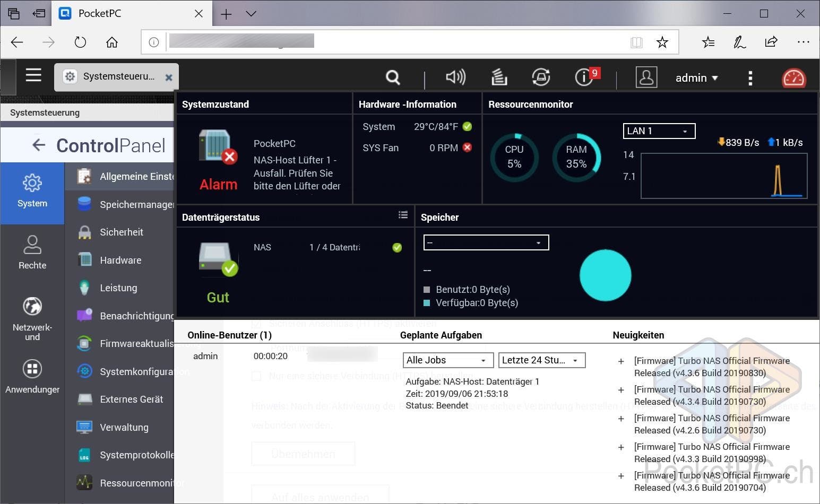
Task: Click the back arrow beside ControlPanel
Action: 39,145
